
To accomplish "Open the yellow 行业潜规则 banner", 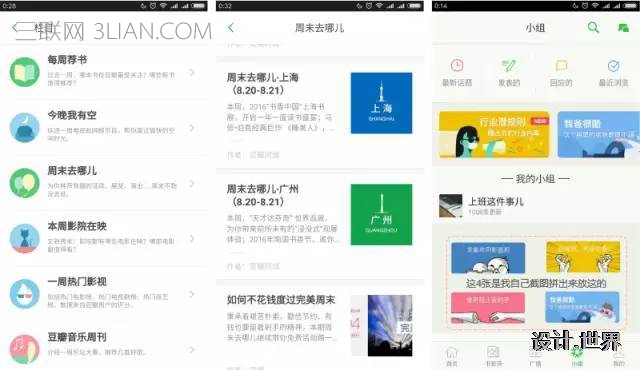I will pyautogui.click(x=494, y=134).
